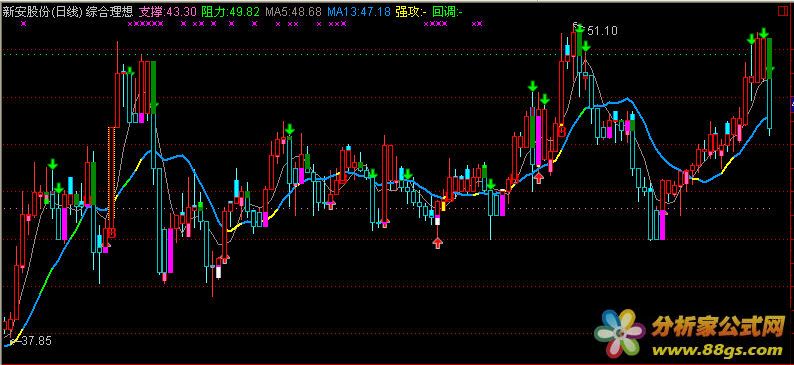
Task: Click the first magenta x marker below the title
Action: pos(23,23)
